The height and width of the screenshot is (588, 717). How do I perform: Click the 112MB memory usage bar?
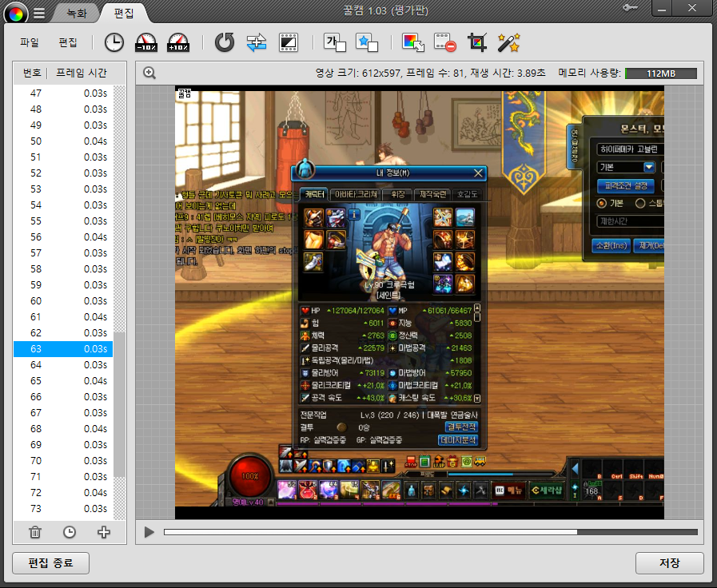(x=661, y=73)
